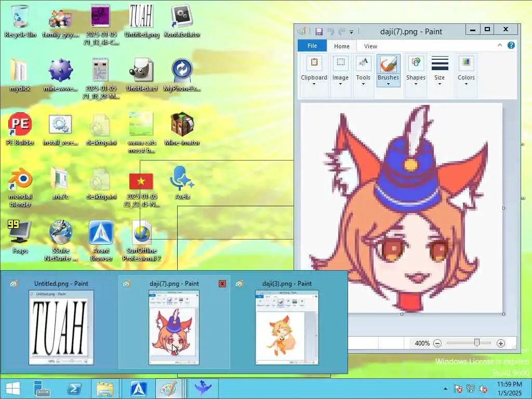Click the blue bird taskbar icon

203,388
